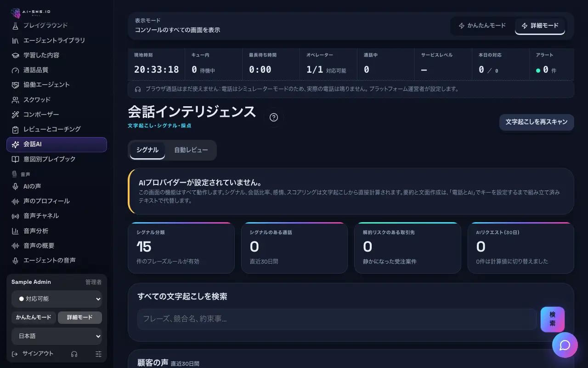Click the 解約リスクのある取引先 card label

pyautogui.click(x=389, y=233)
